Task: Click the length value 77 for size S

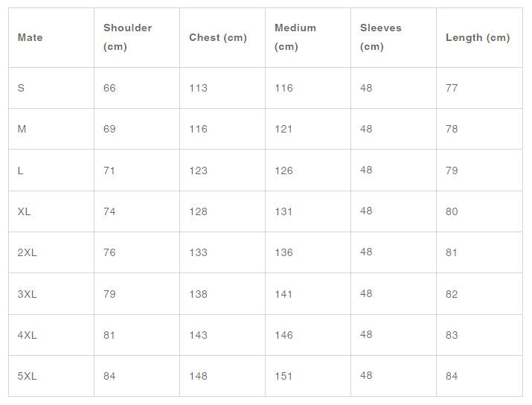Action: pyautogui.click(x=452, y=88)
